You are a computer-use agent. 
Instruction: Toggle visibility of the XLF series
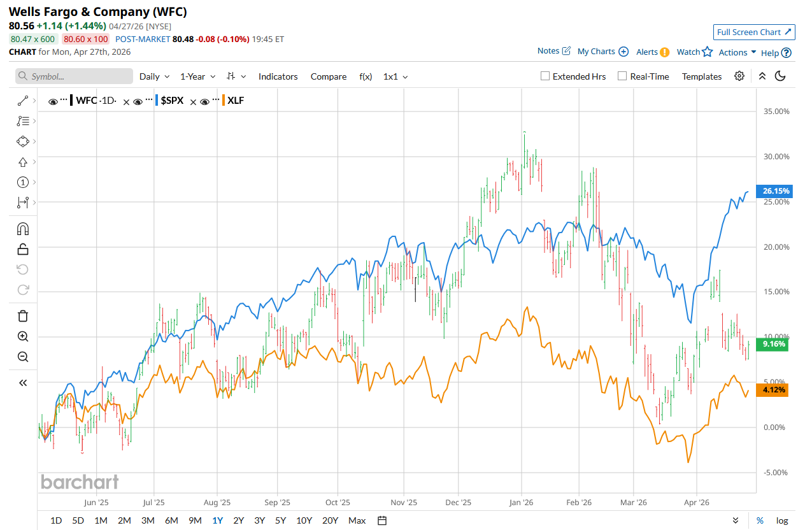[x=205, y=101]
